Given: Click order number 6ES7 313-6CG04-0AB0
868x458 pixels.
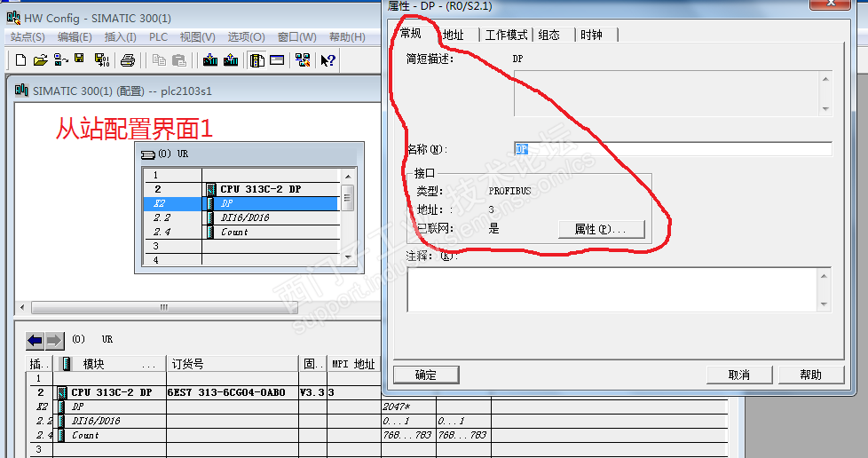Looking at the screenshot, I should click(x=226, y=392).
